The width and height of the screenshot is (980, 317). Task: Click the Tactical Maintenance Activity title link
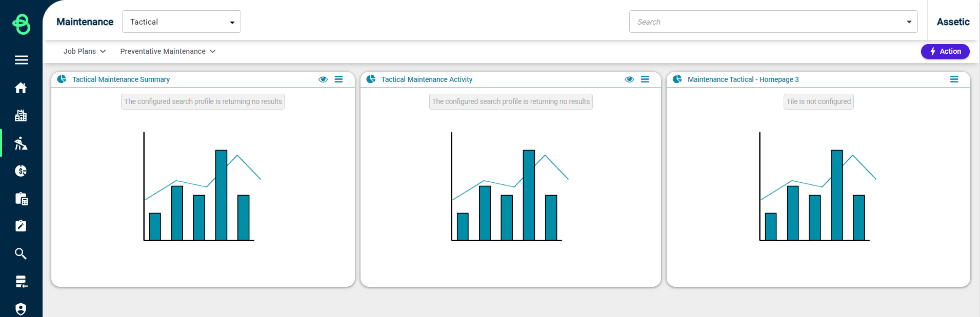pos(427,79)
